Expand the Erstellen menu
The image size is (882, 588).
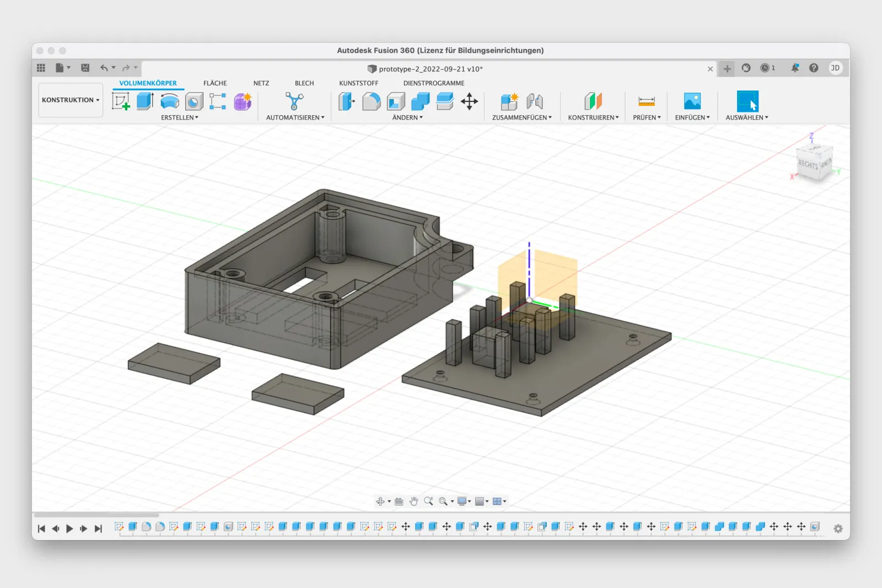(179, 117)
